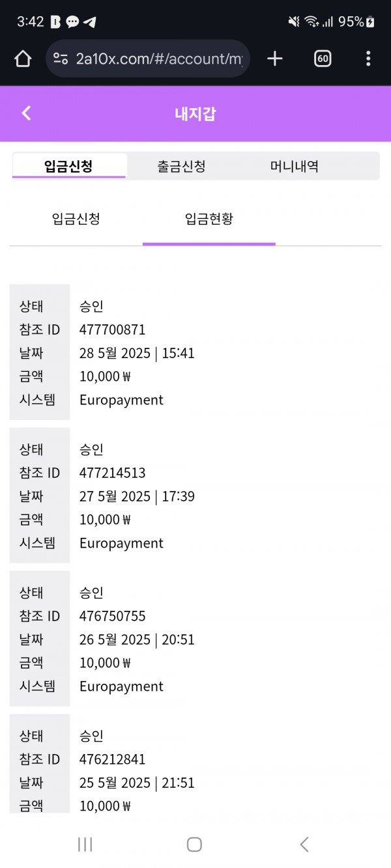Tap the 내지갑 page title
This screenshot has height=868, width=391.
coord(195,114)
